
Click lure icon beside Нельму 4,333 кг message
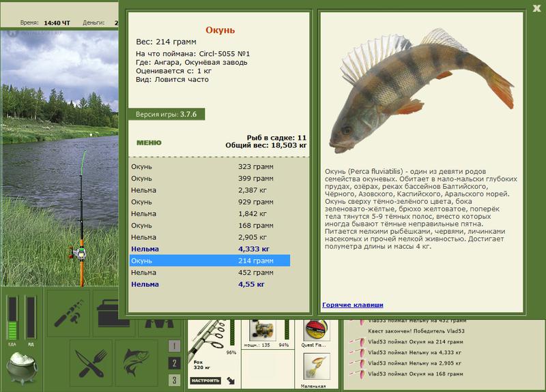click(x=358, y=352)
